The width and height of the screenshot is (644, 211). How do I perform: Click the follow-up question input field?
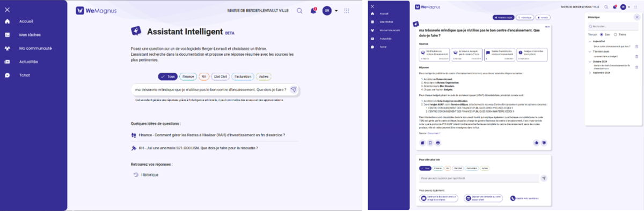(479, 178)
